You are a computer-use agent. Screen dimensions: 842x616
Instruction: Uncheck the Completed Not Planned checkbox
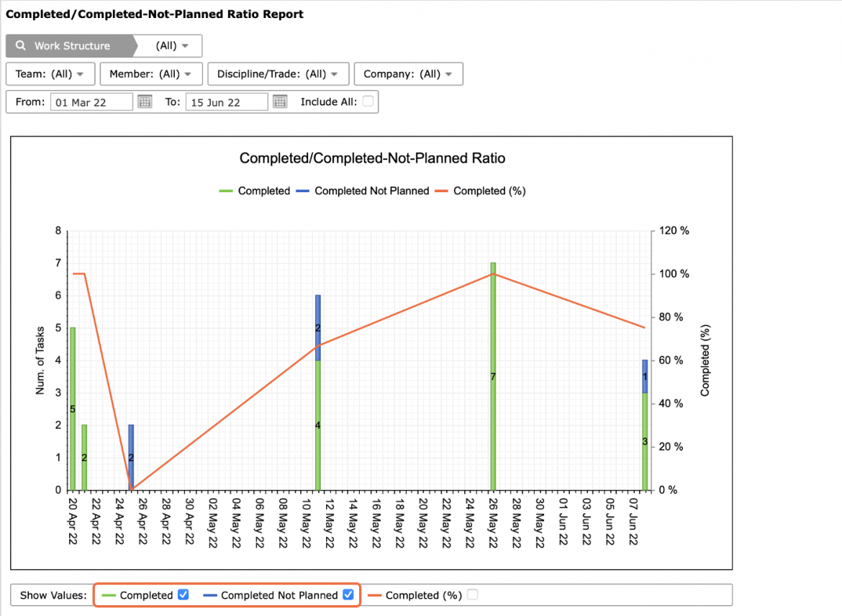pyautogui.click(x=348, y=594)
